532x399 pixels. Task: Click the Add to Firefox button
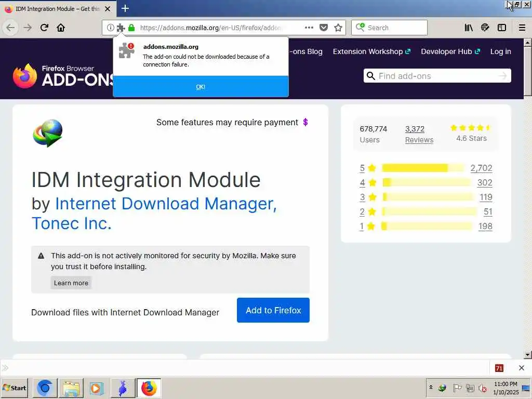(x=273, y=310)
